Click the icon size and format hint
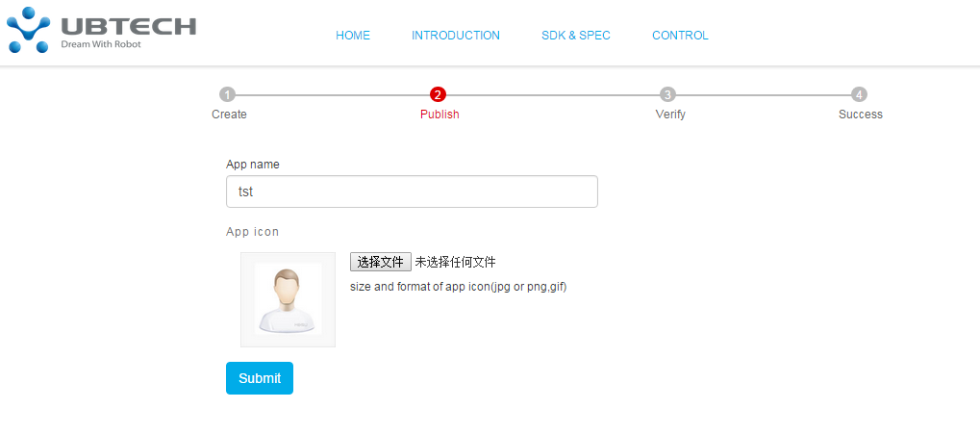 click(458, 288)
